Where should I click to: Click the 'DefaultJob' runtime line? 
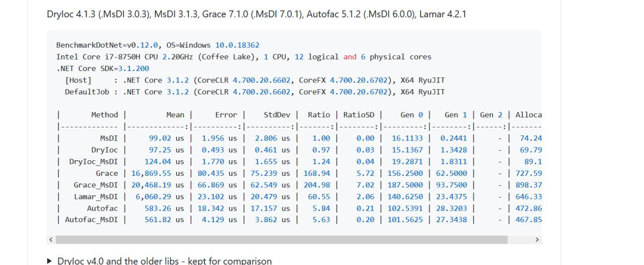[x=255, y=92]
